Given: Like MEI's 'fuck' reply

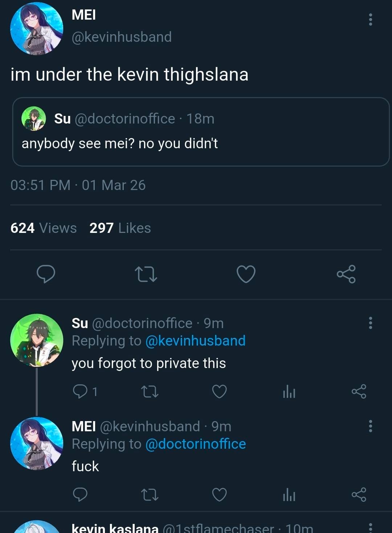Looking at the screenshot, I should point(219,494).
